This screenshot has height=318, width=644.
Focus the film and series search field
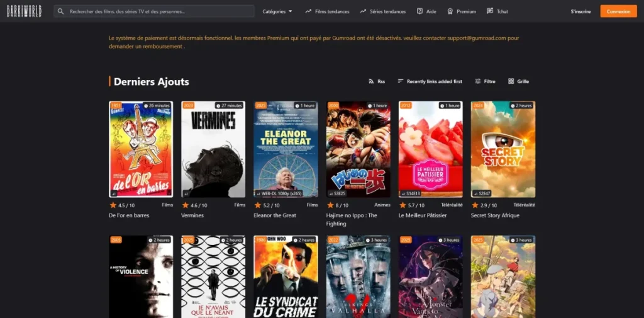(154, 11)
